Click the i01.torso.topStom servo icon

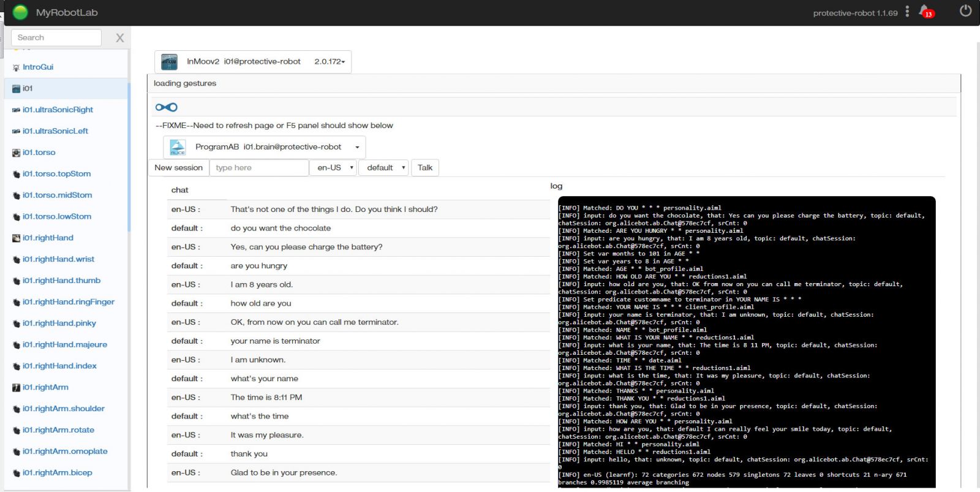click(x=16, y=174)
